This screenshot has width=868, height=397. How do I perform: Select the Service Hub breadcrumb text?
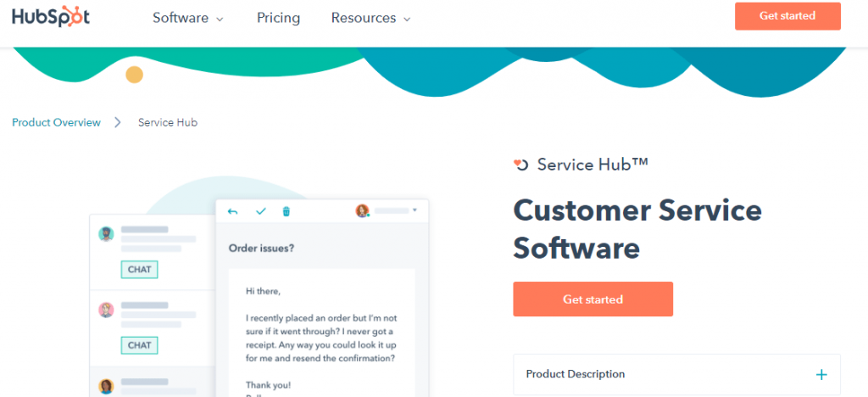[168, 122]
